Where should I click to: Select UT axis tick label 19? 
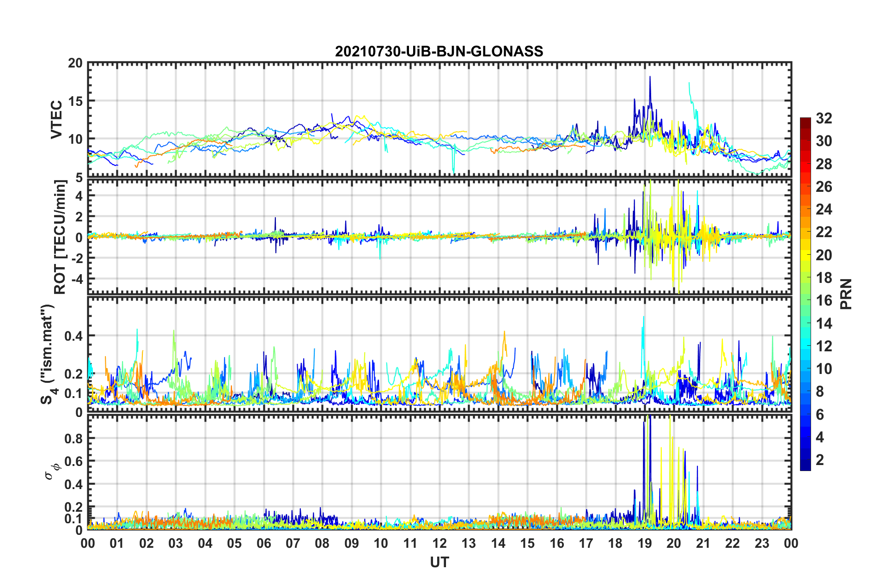pos(645,544)
